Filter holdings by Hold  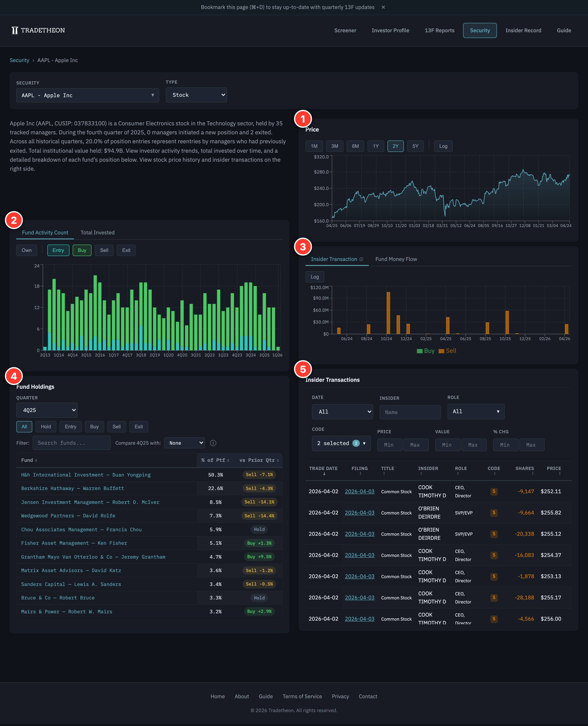(x=46, y=427)
